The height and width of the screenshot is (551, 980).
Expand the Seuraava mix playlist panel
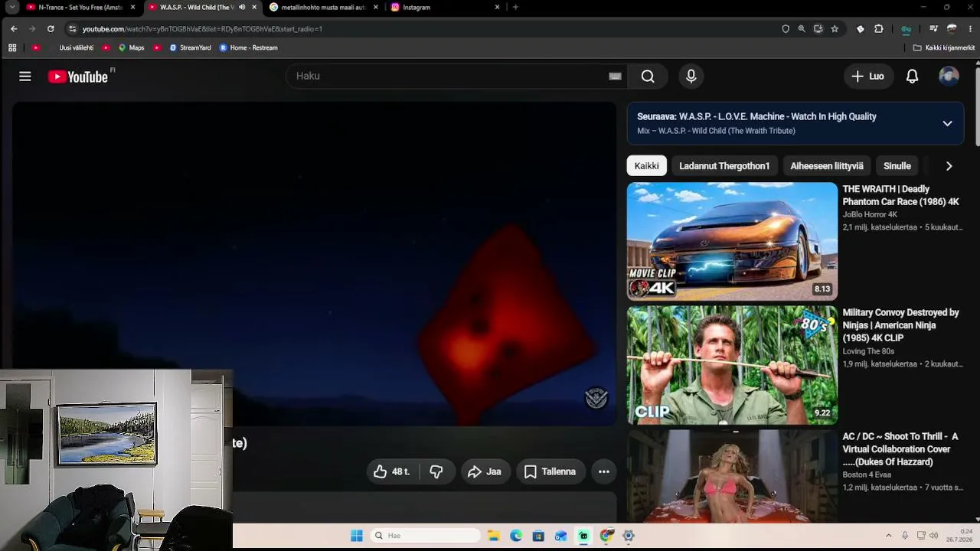(x=947, y=123)
